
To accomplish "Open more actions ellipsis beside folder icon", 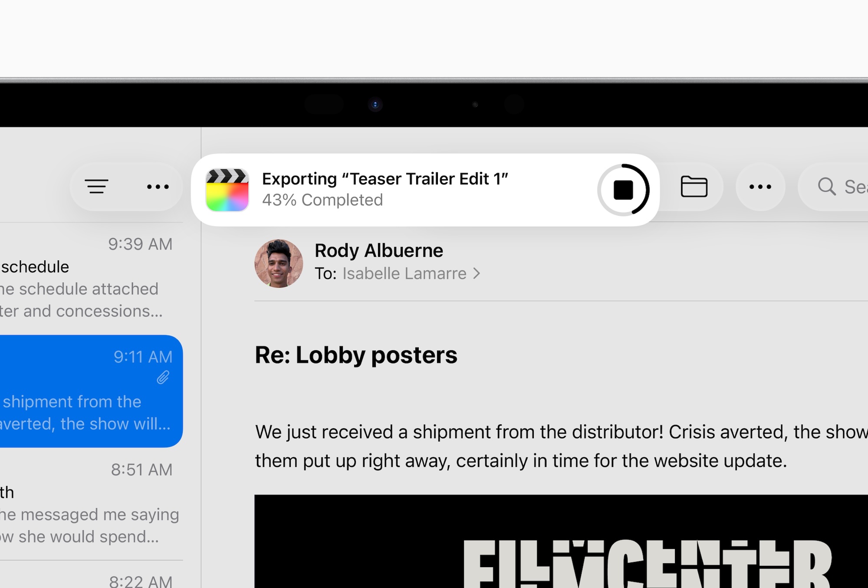I will [x=760, y=187].
